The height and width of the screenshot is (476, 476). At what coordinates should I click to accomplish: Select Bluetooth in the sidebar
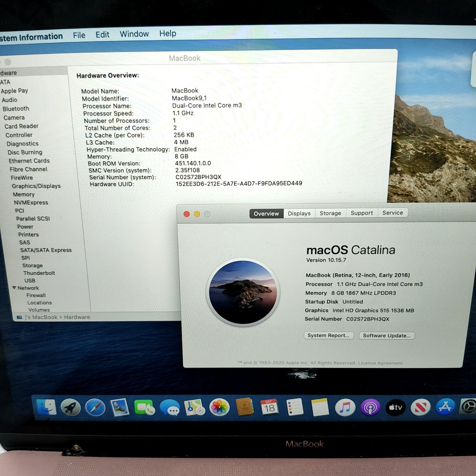click(16, 109)
